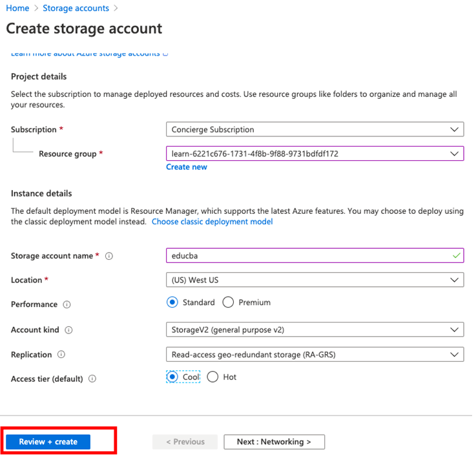This screenshot has height=464, width=476.
Task: Select Standard performance radio button
Action: pos(172,302)
